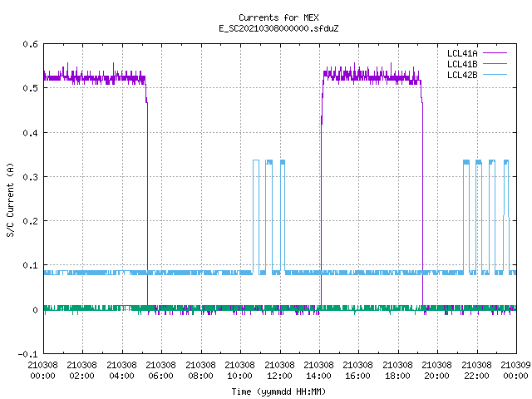Click the y-axis value 0.4
The height and width of the screenshot is (399, 532).
tap(30, 133)
